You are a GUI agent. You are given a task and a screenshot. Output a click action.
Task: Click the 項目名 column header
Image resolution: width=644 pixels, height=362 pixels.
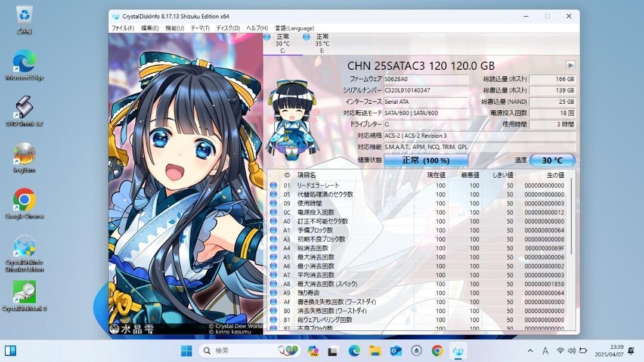(x=306, y=175)
